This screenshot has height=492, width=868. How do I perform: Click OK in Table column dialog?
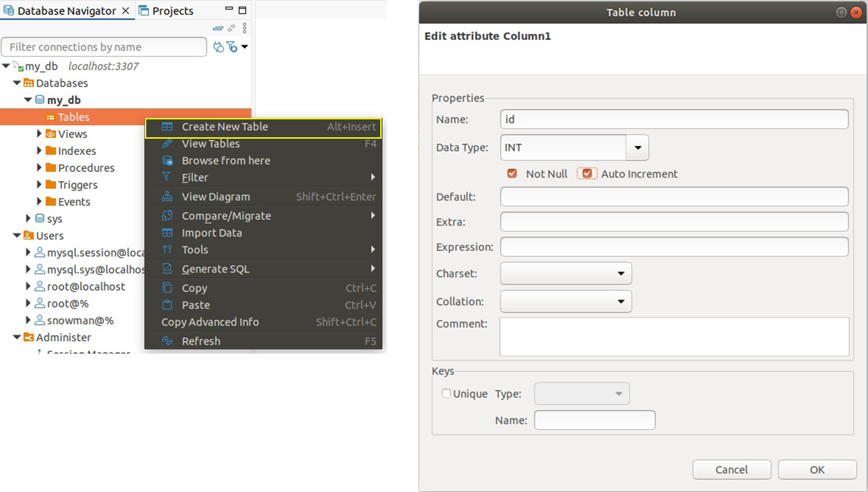[817, 469]
